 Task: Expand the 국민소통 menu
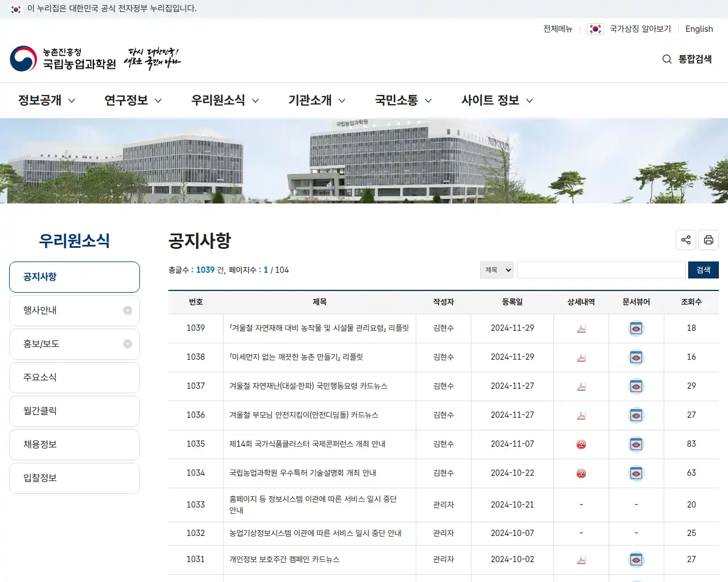click(403, 101)
